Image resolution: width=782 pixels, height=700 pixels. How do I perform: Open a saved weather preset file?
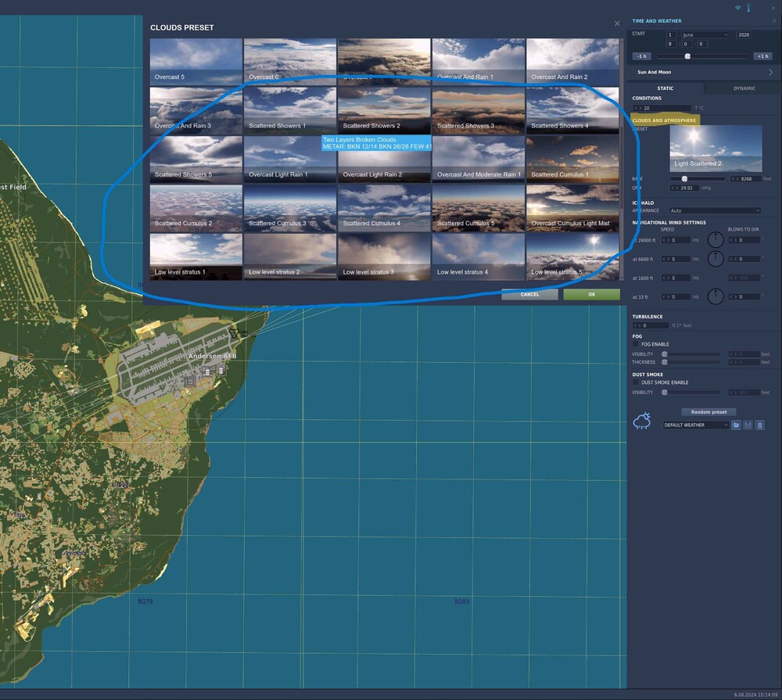pyautogui.click(x=736, y=425)
